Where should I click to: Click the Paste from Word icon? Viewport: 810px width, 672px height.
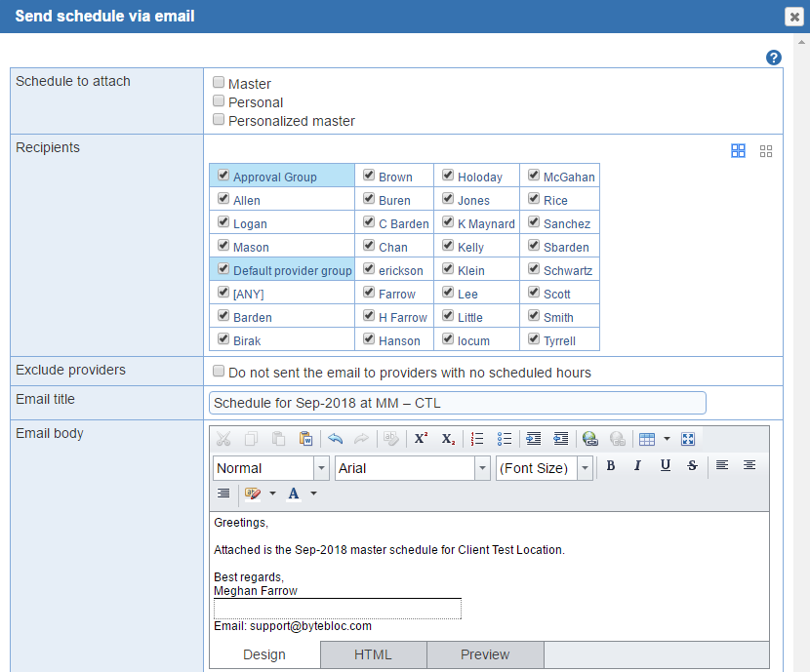pyautogui.click(x=305, y=439)
